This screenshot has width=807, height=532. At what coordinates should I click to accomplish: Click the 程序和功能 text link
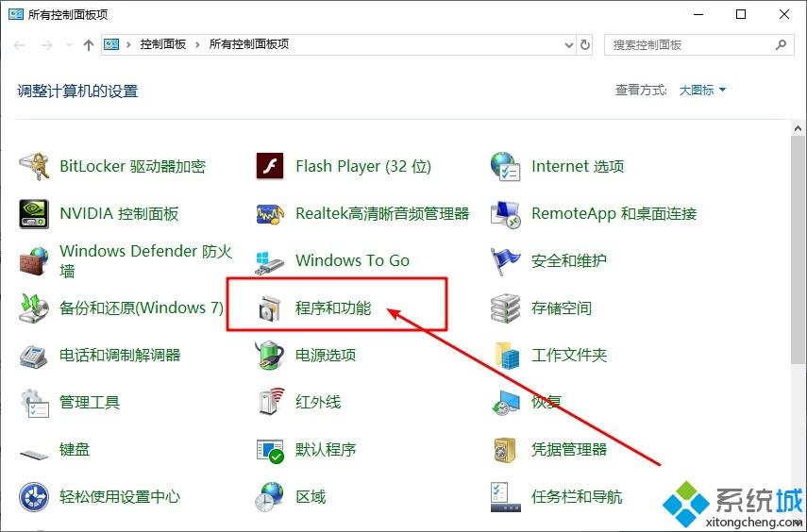333,308
